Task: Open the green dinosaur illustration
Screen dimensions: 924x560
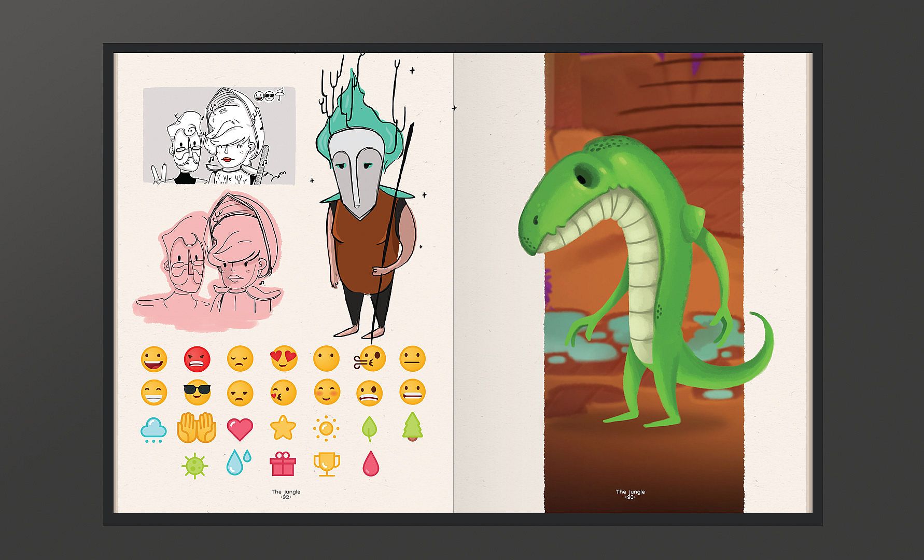Action: 646,283
